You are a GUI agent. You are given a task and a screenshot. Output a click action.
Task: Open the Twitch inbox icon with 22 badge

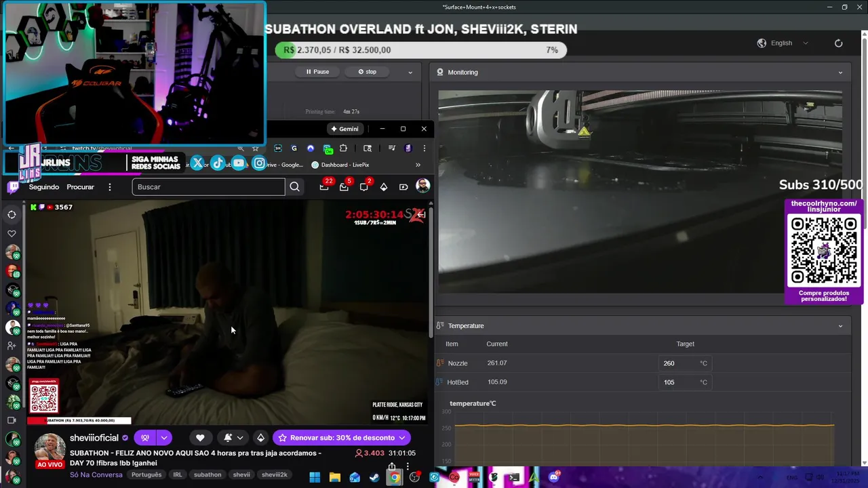[324, 187]
